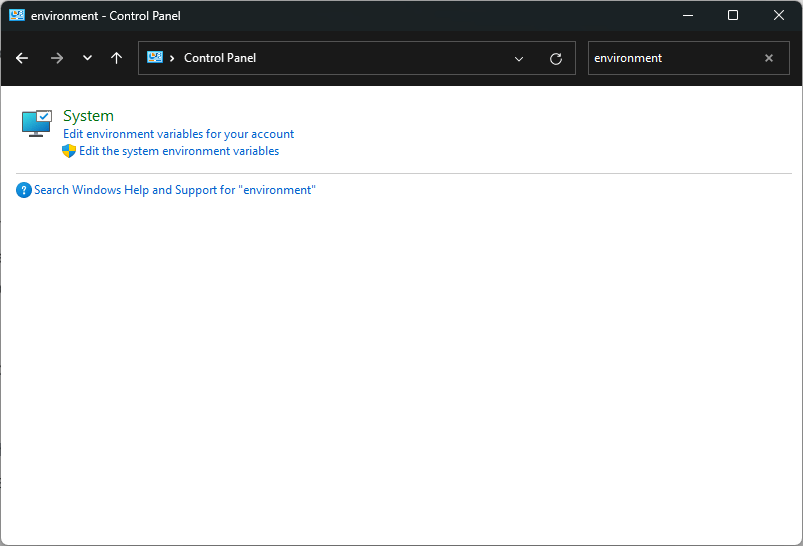The width and height of the screenshot is (803, 546).
Task: Open the System heading link
Action: click(88, 116)
